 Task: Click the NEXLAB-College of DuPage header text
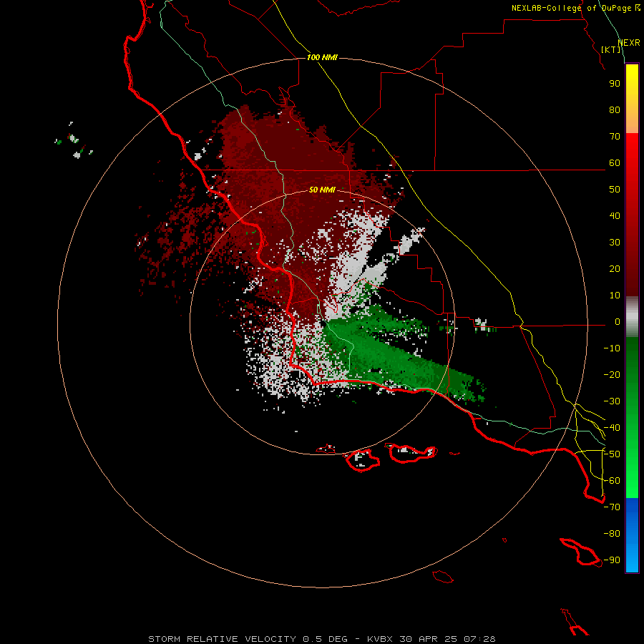pos(575,8)
